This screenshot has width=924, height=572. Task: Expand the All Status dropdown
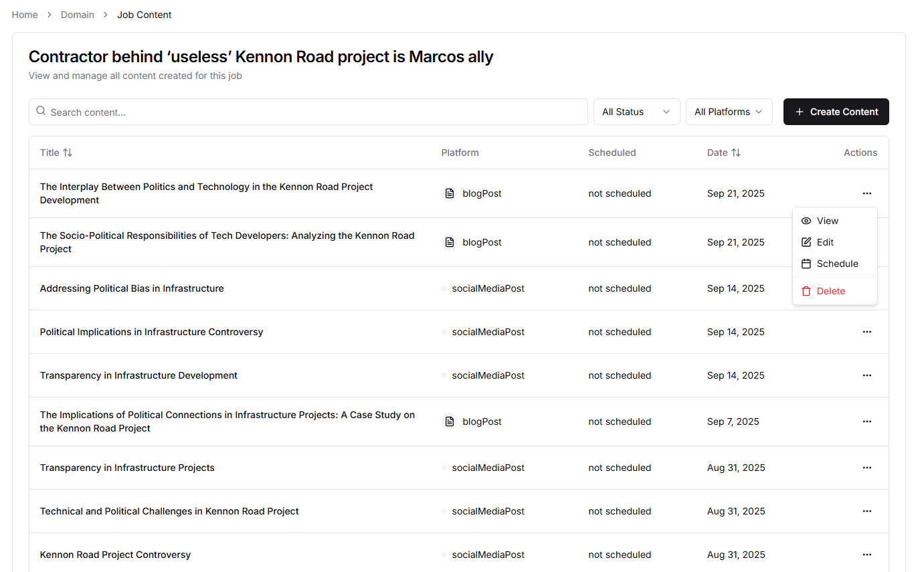[x=636, y=112]
